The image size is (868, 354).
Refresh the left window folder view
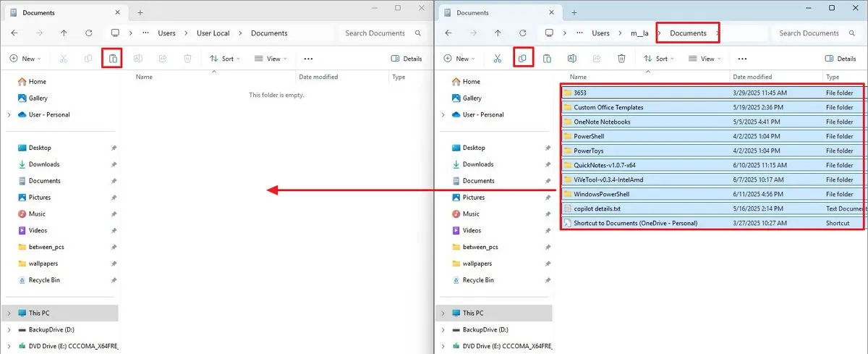(88, 33)
